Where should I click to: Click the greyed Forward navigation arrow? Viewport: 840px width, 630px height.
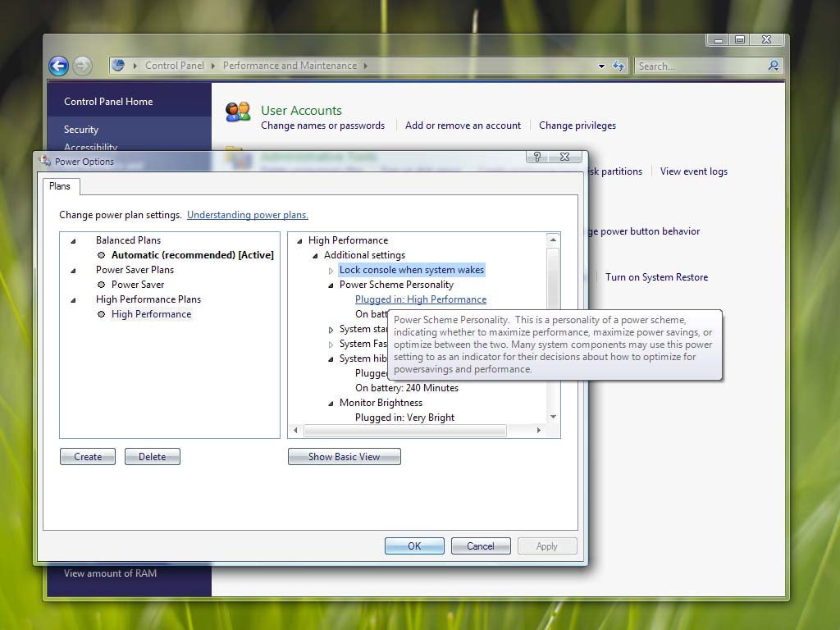coord(82,66)
